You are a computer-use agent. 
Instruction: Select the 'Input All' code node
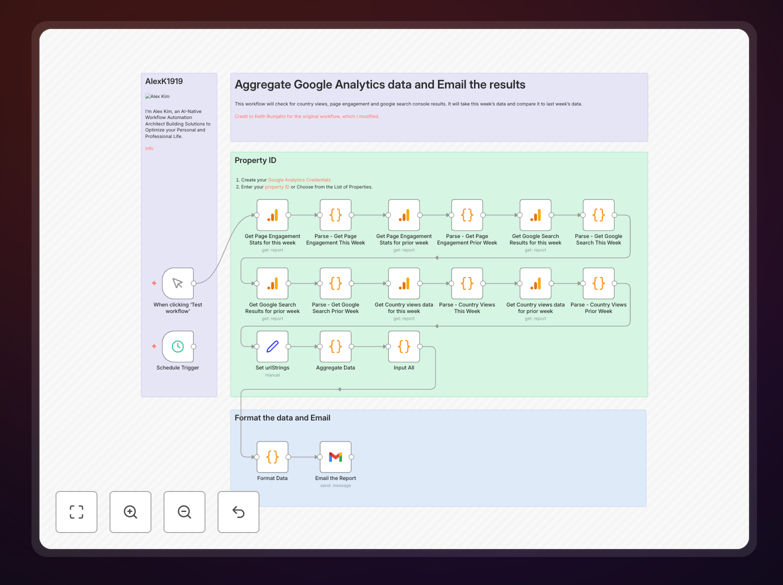[404, 347]
